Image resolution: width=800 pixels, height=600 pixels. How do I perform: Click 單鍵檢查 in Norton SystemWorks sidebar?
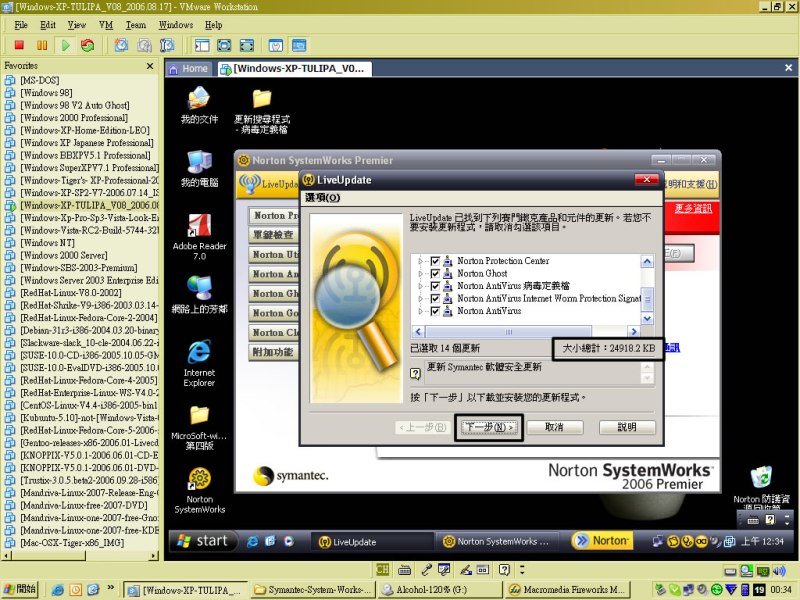[273, 235]
